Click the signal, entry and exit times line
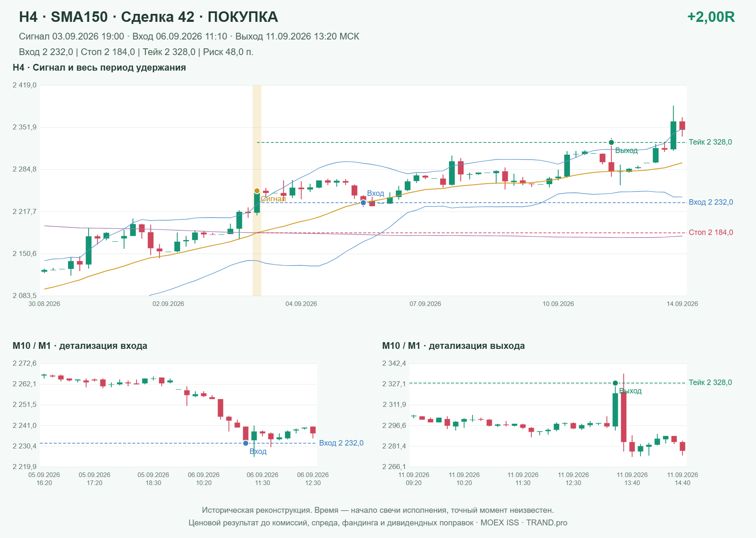Screen dimensions: 756x538 click(x=189, y=37)
